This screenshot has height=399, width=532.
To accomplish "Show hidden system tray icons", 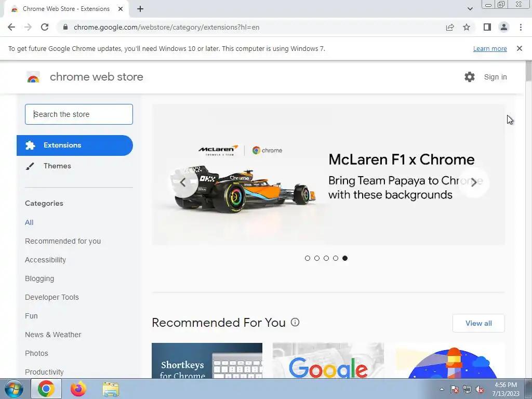I will [x=442, y=390].
